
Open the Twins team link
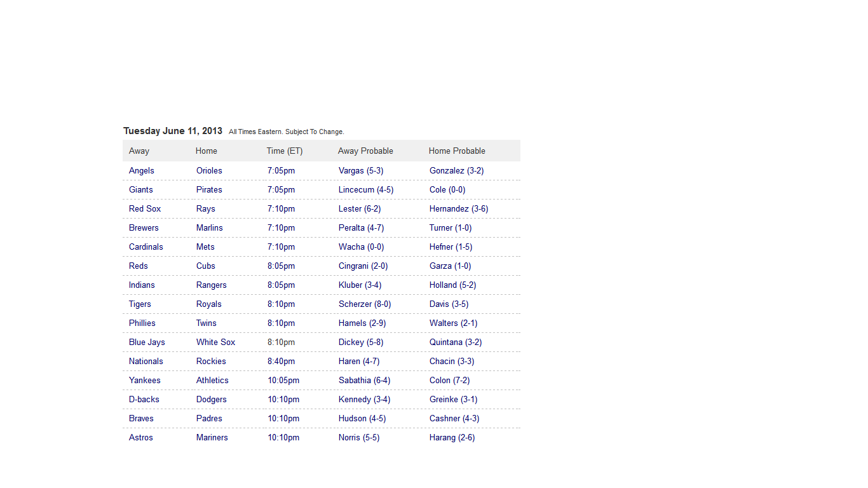(x=207, y=323)
